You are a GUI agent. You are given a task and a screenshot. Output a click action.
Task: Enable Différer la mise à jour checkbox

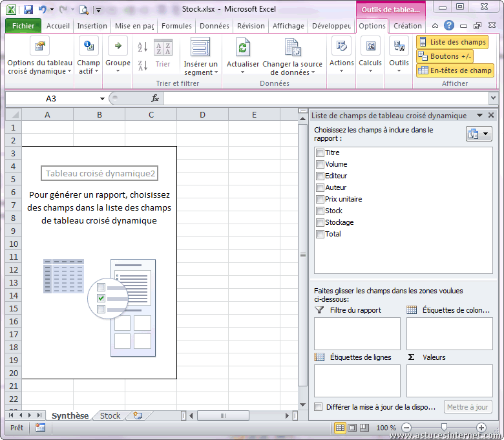[x=318, y=407]
